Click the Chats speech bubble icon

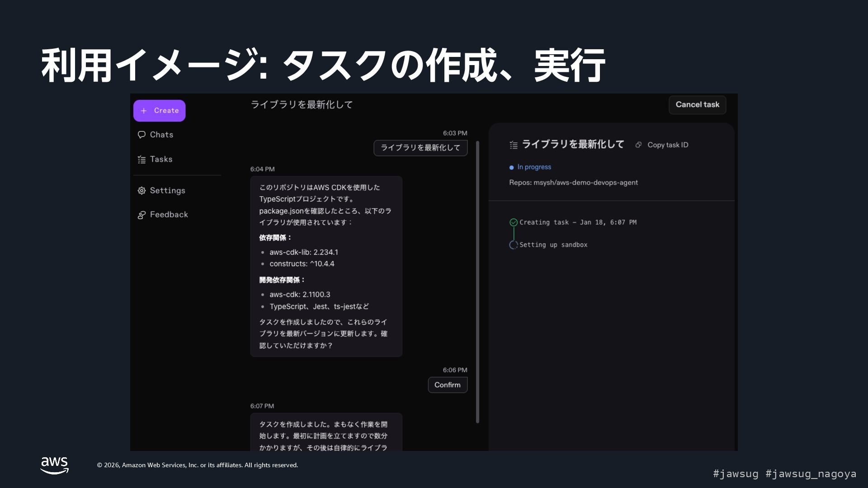pos(142,135)
